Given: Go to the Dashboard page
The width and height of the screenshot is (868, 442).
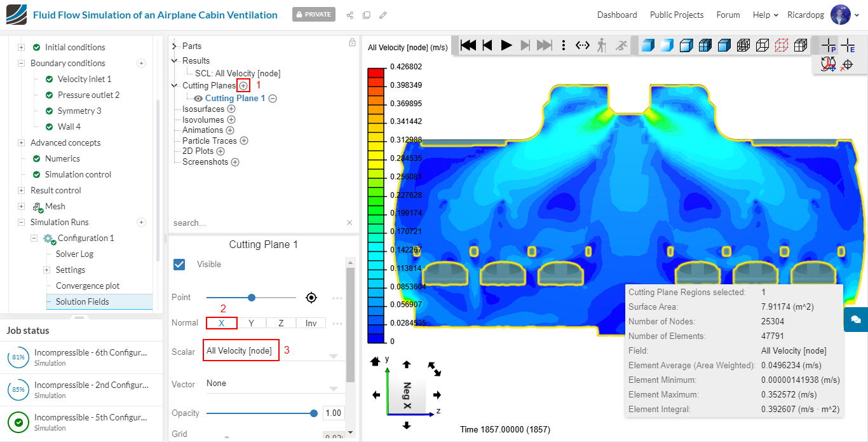Looking at the screenshot, I should [616, 15].
